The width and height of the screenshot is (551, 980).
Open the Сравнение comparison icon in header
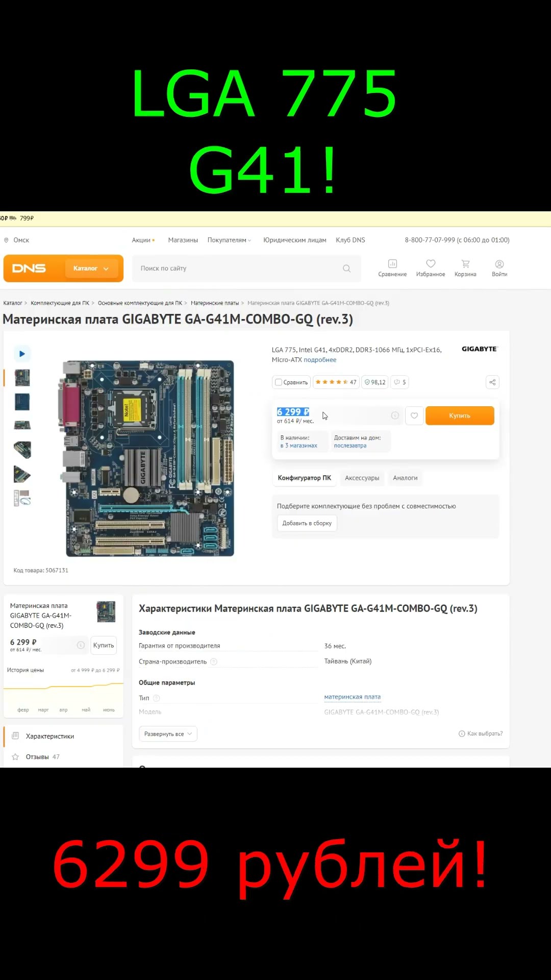pos(392,268)
